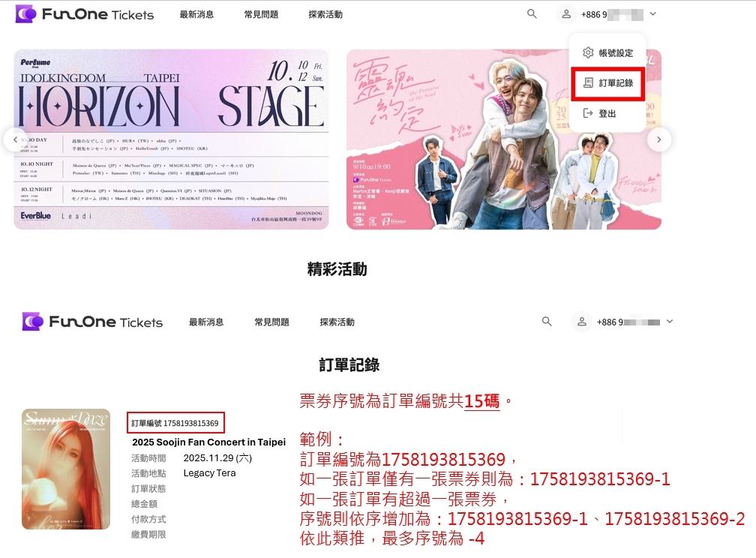
Task: Open the Soojin Fan Concert poster thumbnail
Action: pyautogui.click(x=66, y=469)
